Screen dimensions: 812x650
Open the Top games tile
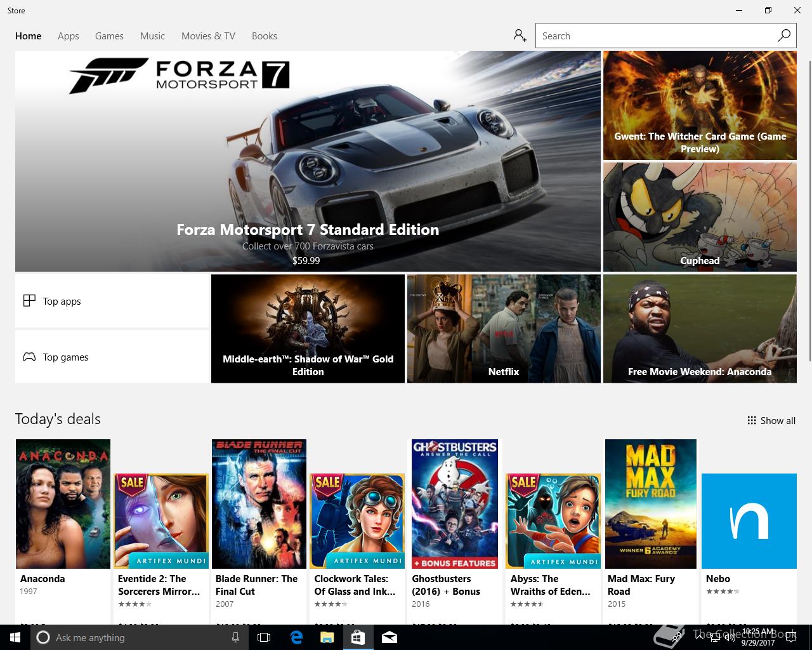coord(112,357)
